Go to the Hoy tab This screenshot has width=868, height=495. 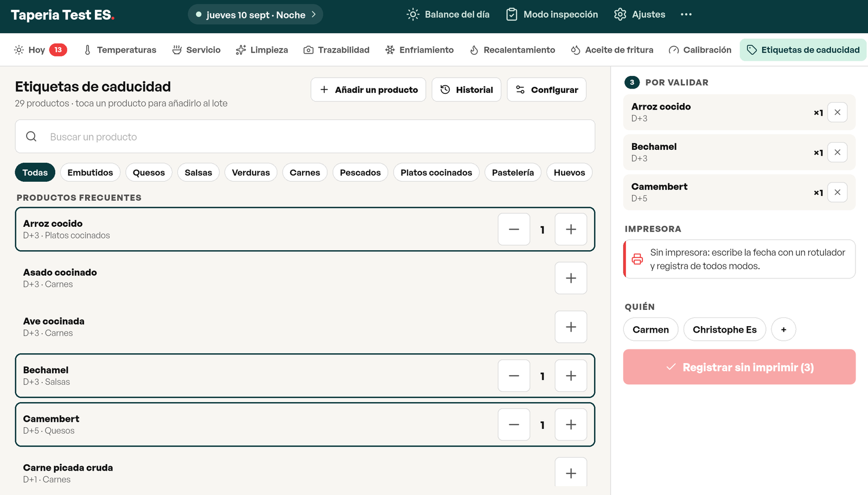tap(40, 50)
